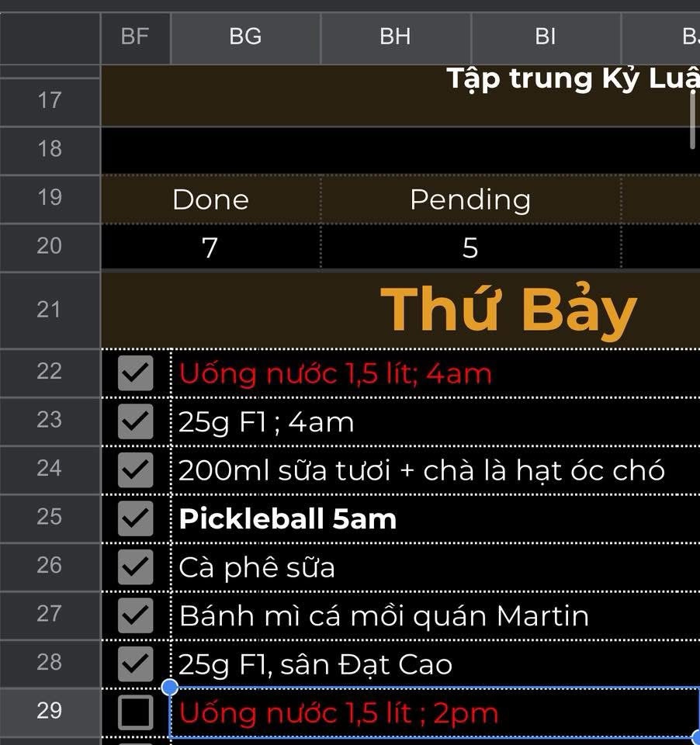The width and height of the screenshot is (700, 745).
Task: Select the BI column header
Action: 546,36
